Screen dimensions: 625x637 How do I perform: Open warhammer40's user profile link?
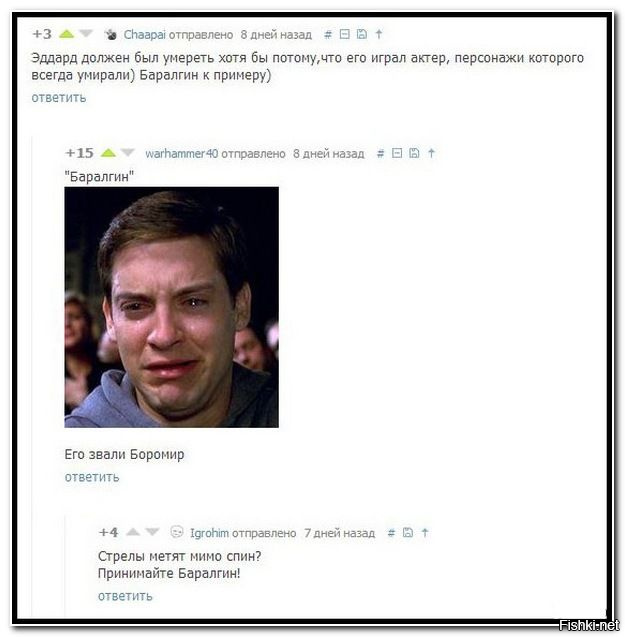182,154
